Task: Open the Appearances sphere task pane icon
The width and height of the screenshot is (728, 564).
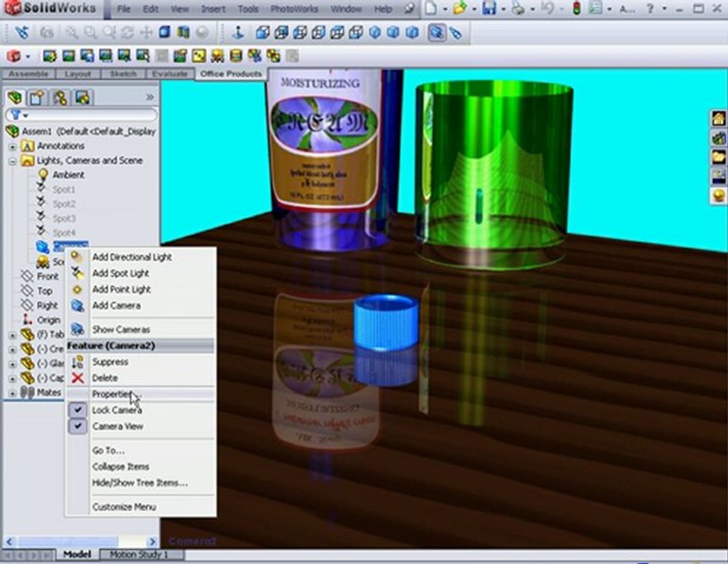Action: pos(719,196)
